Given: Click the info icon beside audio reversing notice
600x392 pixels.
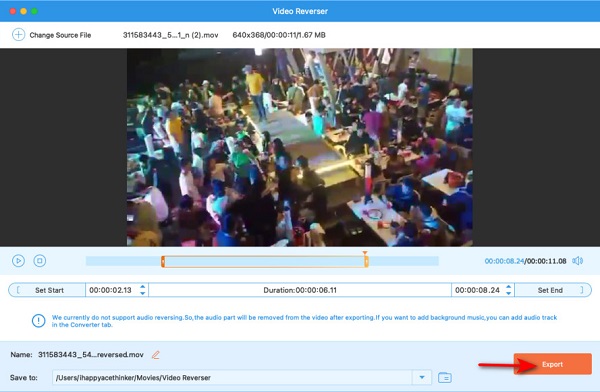Looking at the screenshot, I should click(x=38, y=320).
